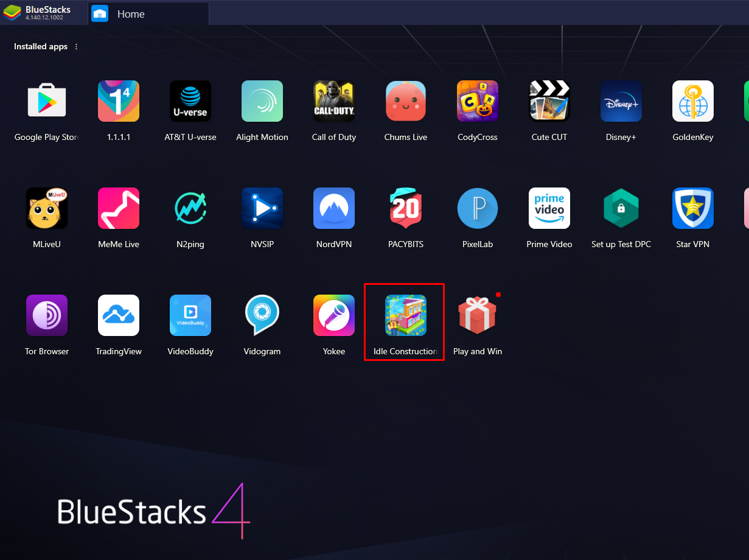Open Play and Win gift box
The image size is (749, 560).
pyautogui.click(x=478, y=315)
